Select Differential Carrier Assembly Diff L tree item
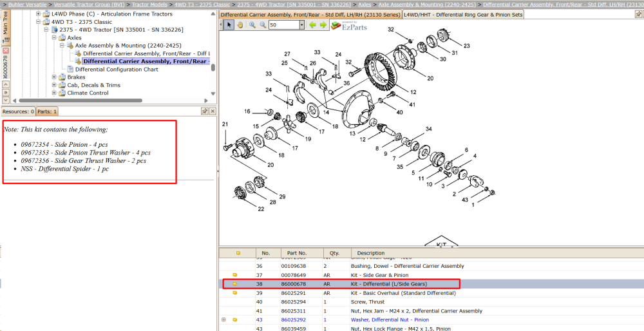 point(146,53)
